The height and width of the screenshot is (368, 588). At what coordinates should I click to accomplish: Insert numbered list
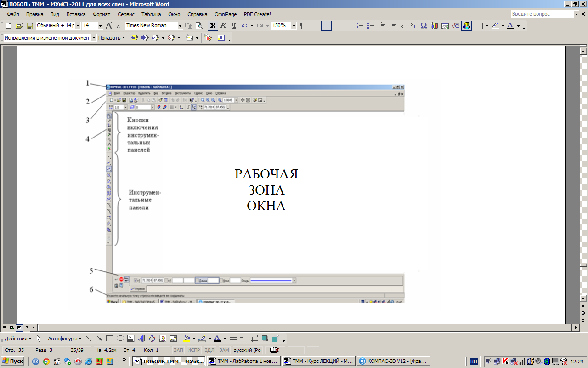point(360,26)
